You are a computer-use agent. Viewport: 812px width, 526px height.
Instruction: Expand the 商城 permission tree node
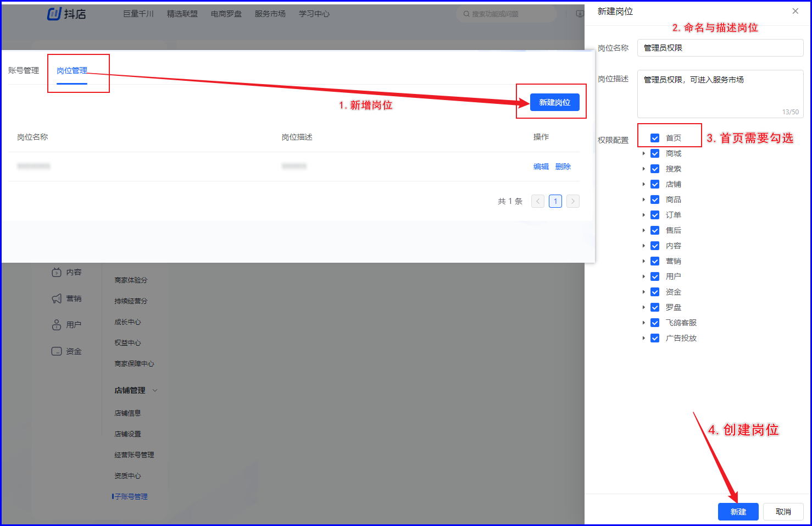coord(644,153)
